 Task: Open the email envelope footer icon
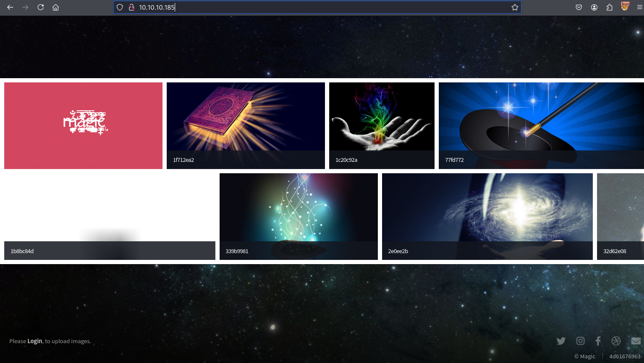tap(636, 341)
